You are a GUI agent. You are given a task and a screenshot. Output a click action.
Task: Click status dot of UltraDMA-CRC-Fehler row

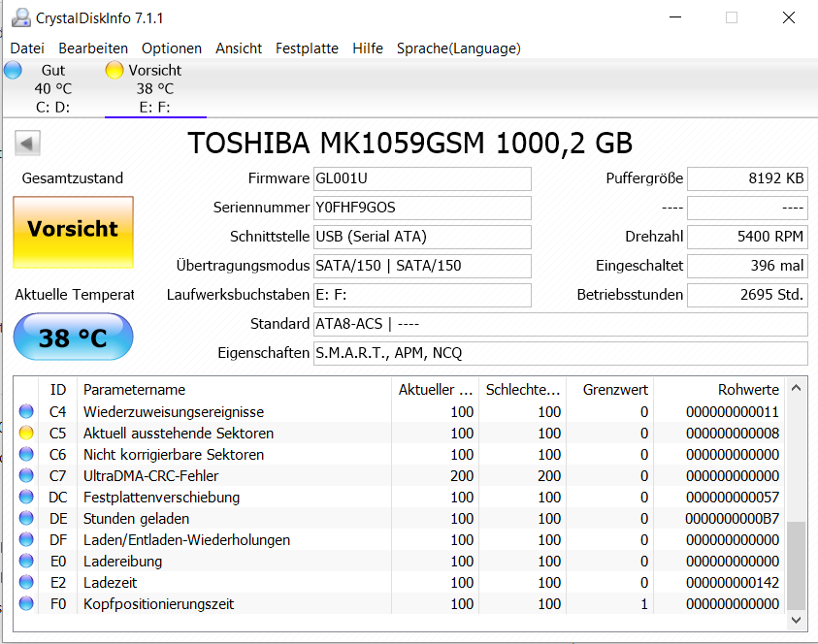point(26,475)
